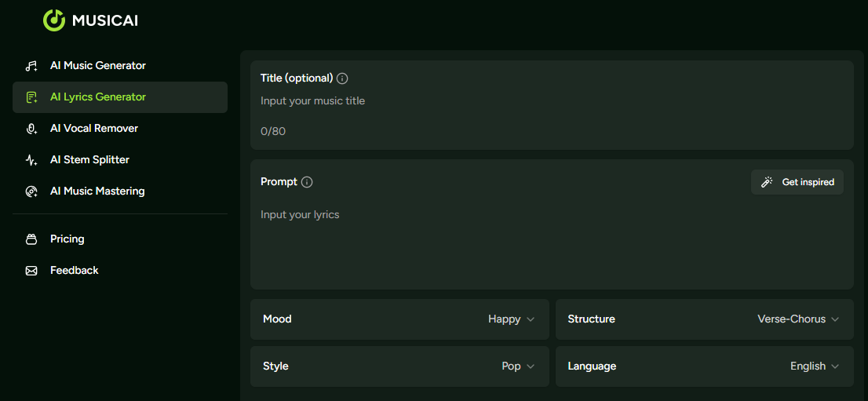
Task: Click the AI Lyrics Generator sidebar icon
Action: (x=31, y=97)
